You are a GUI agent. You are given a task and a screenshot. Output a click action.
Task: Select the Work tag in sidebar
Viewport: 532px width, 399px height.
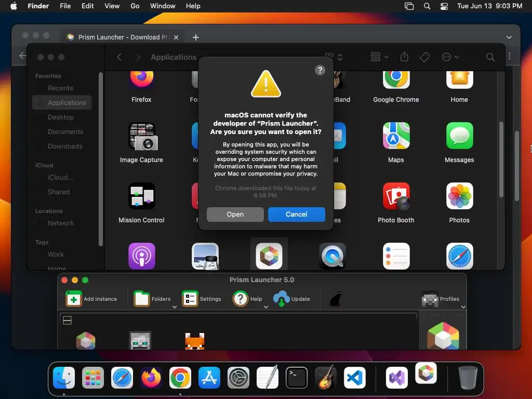pos(56,255)
